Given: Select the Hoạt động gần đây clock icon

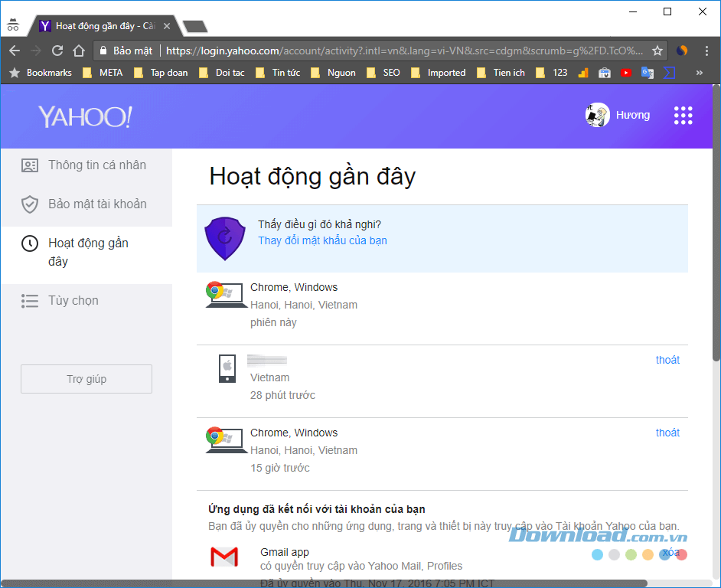Looking at the screenshot, I should pyautogui.click(x=30, y=243).
